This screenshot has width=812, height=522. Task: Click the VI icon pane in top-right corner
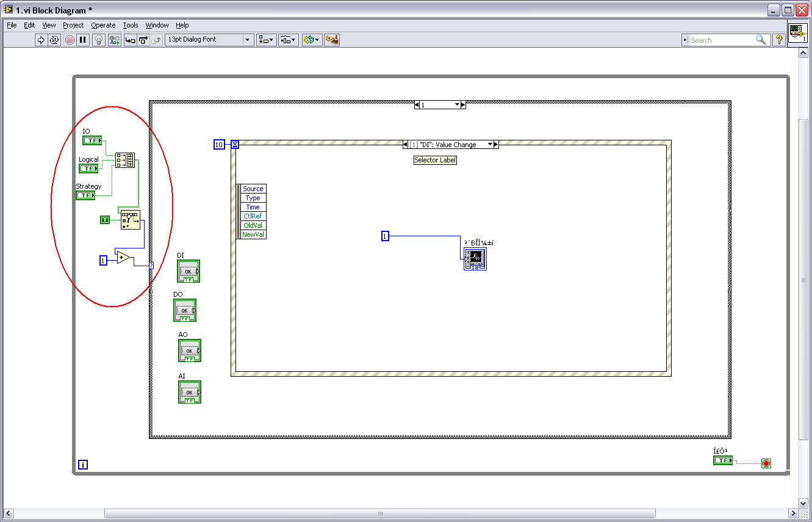click(x=797, y=33)
